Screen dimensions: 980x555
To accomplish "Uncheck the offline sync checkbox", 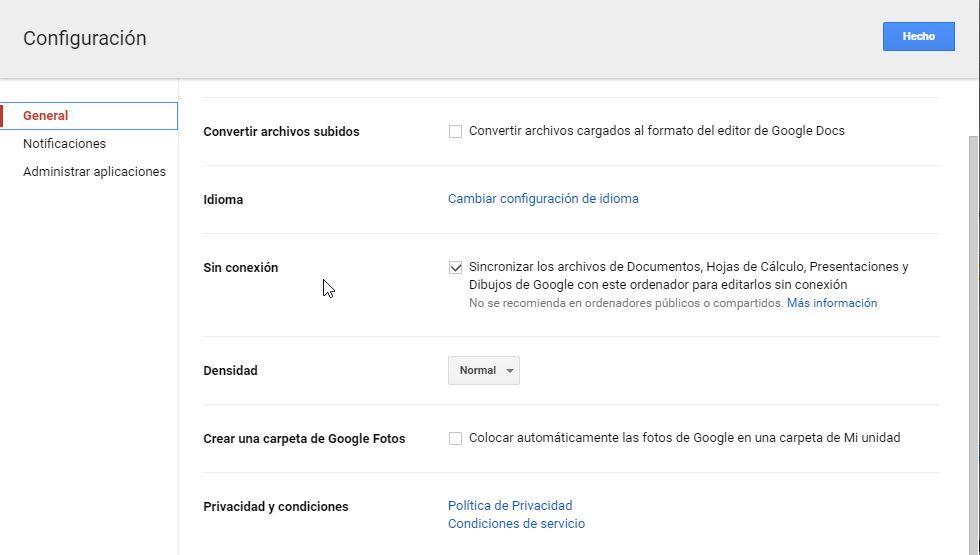I will coord(455,268).
